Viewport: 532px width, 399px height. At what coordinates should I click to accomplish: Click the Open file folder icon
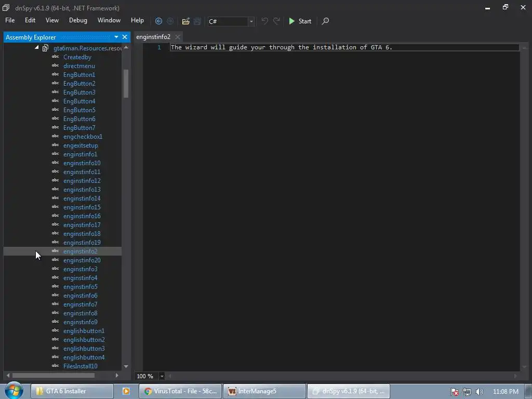point(185,21)
